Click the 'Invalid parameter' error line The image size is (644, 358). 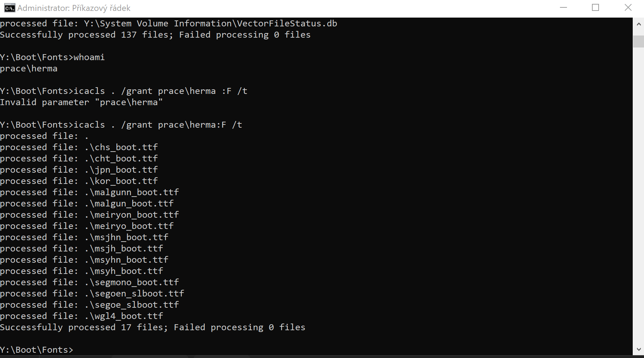(x=81, y=102)
